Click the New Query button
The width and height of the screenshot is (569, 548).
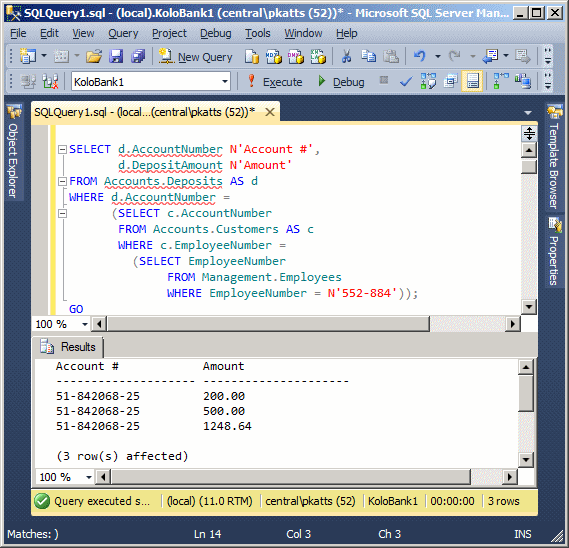click(196, 57)
